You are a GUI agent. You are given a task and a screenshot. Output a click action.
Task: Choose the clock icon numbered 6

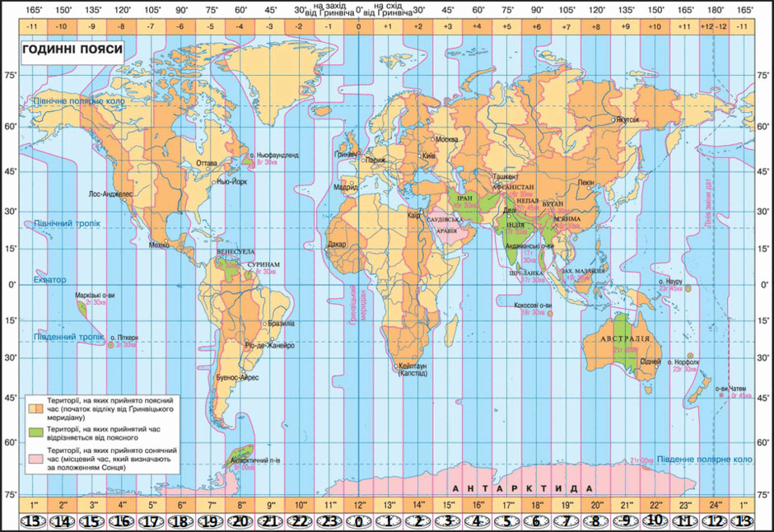(537, 521)
